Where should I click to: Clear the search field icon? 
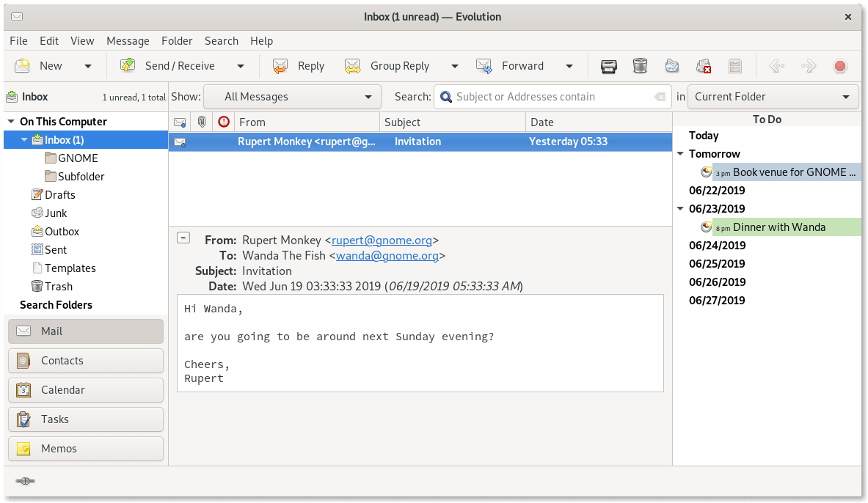660,97
